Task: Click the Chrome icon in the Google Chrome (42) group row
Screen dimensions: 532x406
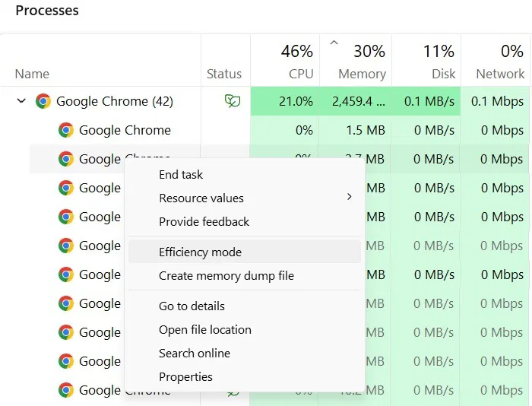Action: [x=43, y=101]
